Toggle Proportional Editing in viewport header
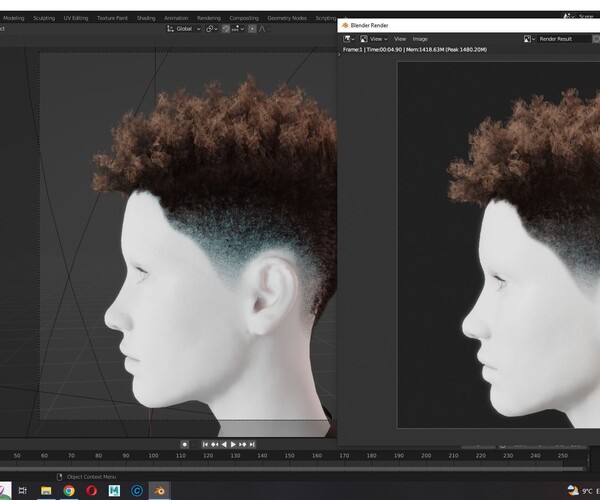Image resolution: width=600 pixels, height=500 pixels. point(252,29)
